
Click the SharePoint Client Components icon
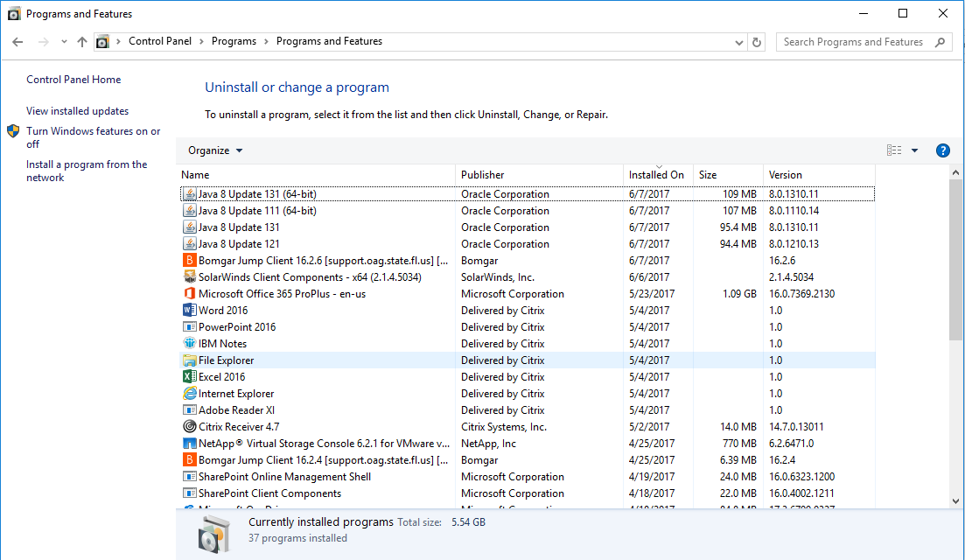click(x=190, y=493)
